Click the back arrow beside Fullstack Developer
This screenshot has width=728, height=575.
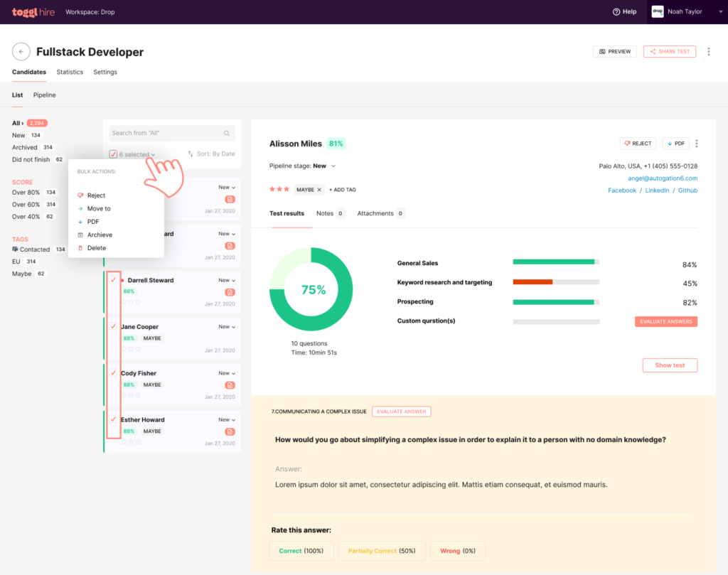point(21,51)
